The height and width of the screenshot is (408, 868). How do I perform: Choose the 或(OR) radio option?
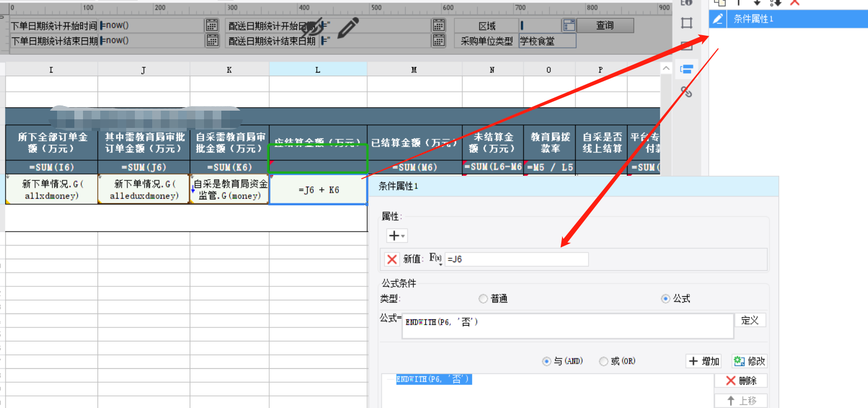pos(603,361)
